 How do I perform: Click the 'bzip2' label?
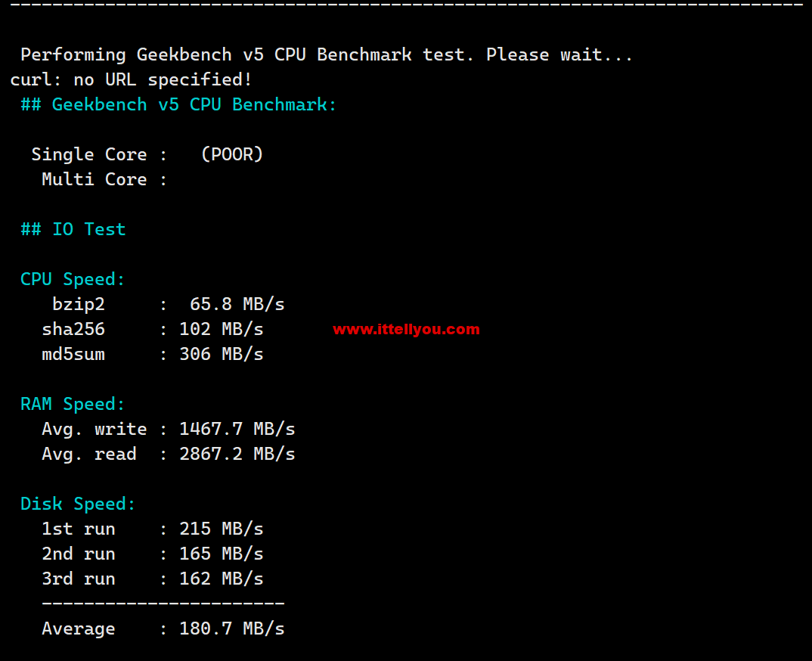(x=78, y=305)
